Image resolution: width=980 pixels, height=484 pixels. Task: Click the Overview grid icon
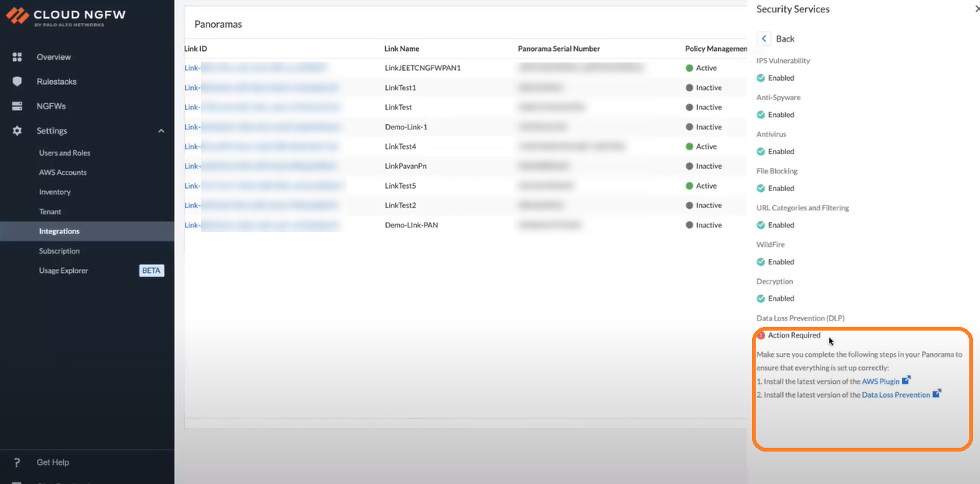point(17,57)
